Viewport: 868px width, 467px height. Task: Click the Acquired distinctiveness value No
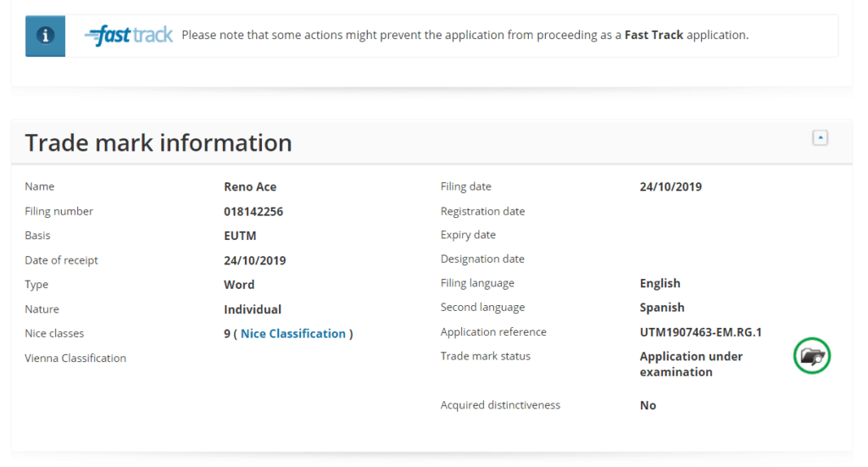(648, 406)
